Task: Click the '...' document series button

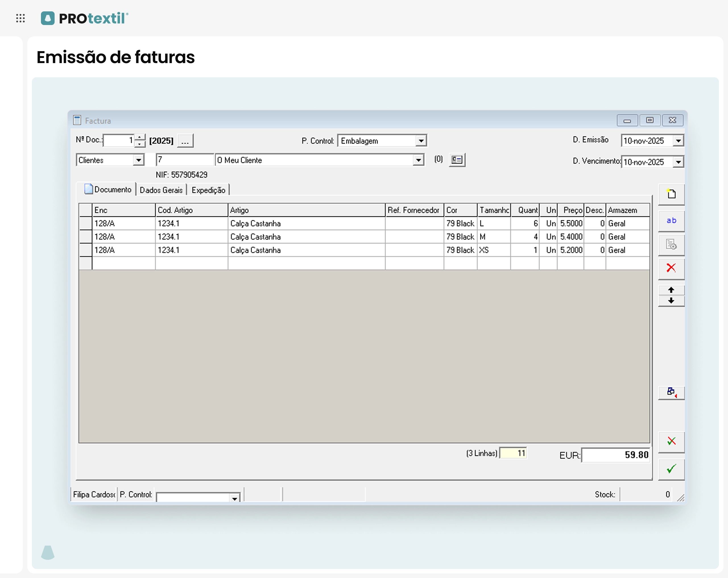Action: click(185, 141)
